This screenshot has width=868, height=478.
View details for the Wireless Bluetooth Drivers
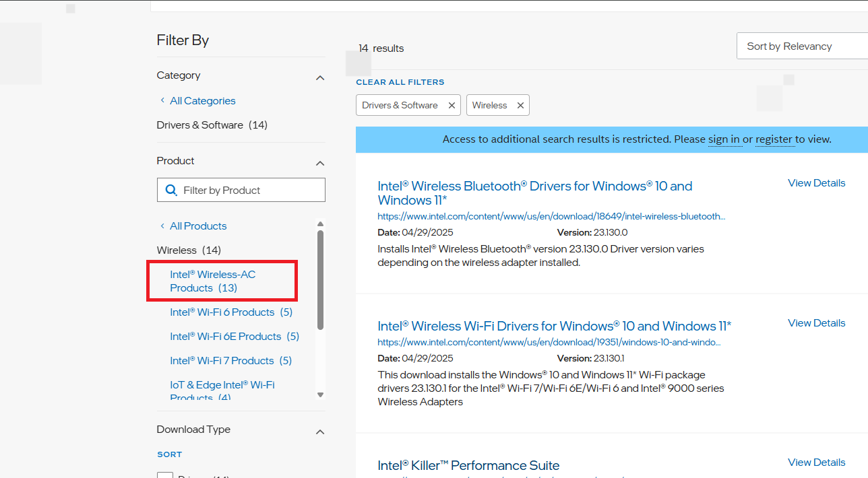point(816,183)
